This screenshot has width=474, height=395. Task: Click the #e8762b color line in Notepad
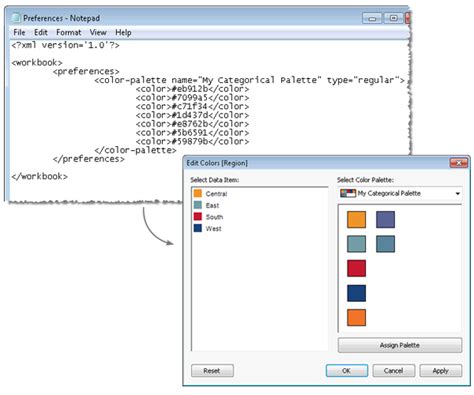(192, 124)
